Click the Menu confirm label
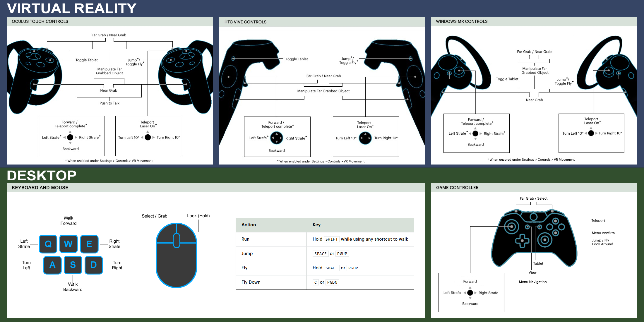The width and height of the screenshot is (644, 322). [x=603, y=233]
